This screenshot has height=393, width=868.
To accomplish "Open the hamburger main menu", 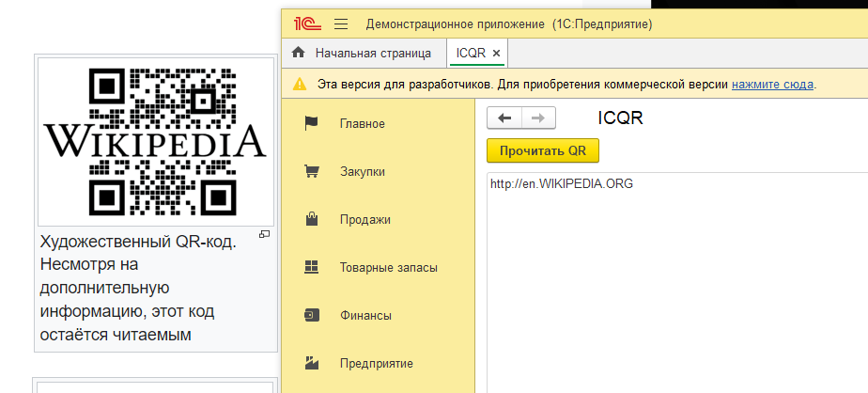I will (342, 24).
